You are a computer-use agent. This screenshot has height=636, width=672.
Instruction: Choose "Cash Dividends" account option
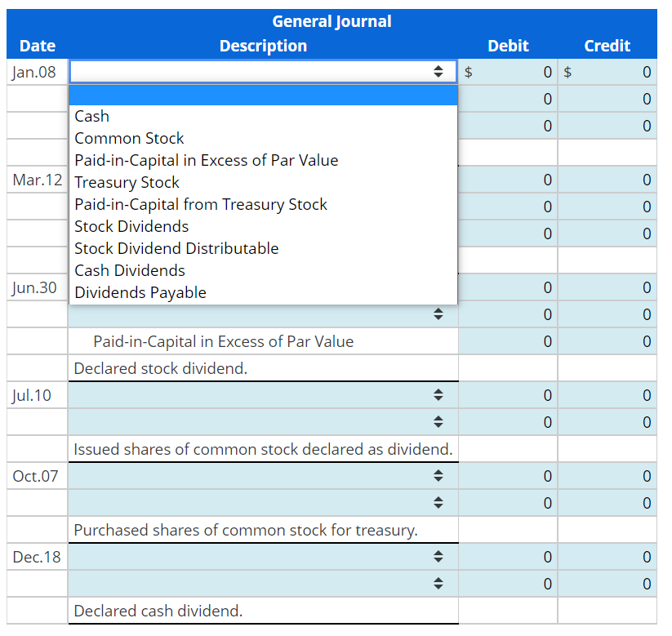tap(130, 270)
